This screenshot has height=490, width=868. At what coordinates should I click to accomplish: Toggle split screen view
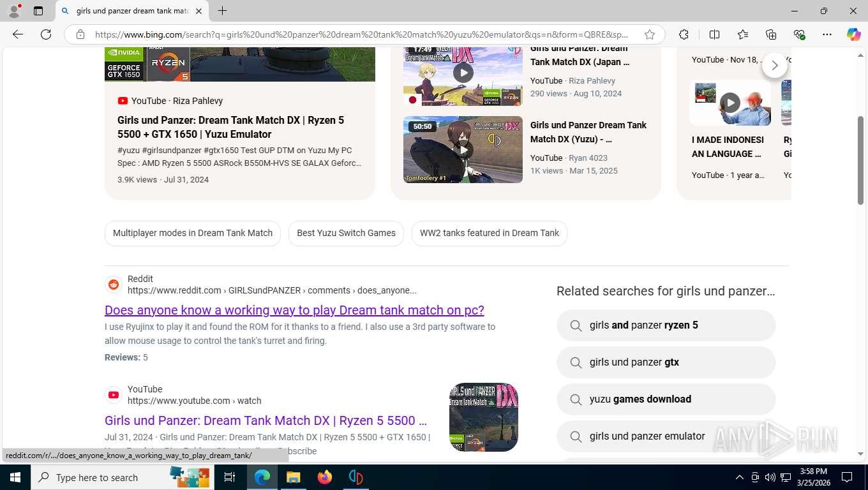point(714,34)
